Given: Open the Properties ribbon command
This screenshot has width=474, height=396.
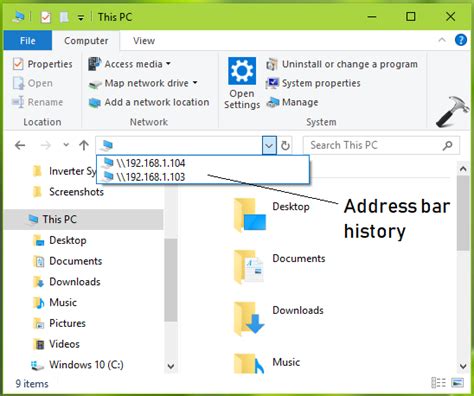Looking at the screenshot, I should pyautogui.click(x=42, y=64).
